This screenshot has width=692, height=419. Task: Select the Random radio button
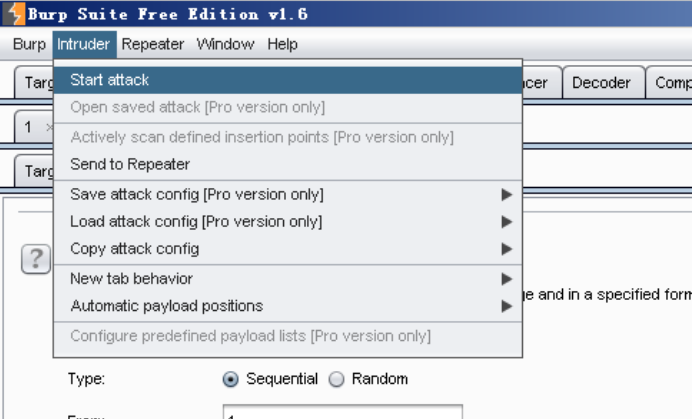click(x=336, y=379)
